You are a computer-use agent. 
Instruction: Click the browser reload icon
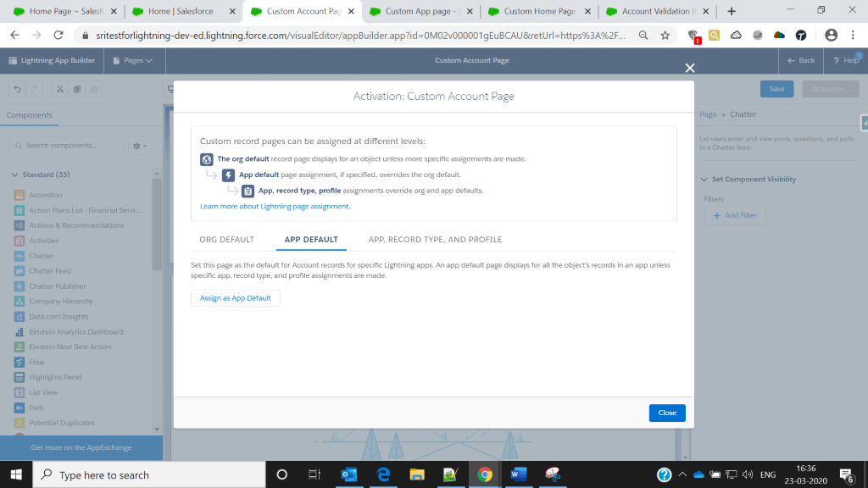(58, 35)
